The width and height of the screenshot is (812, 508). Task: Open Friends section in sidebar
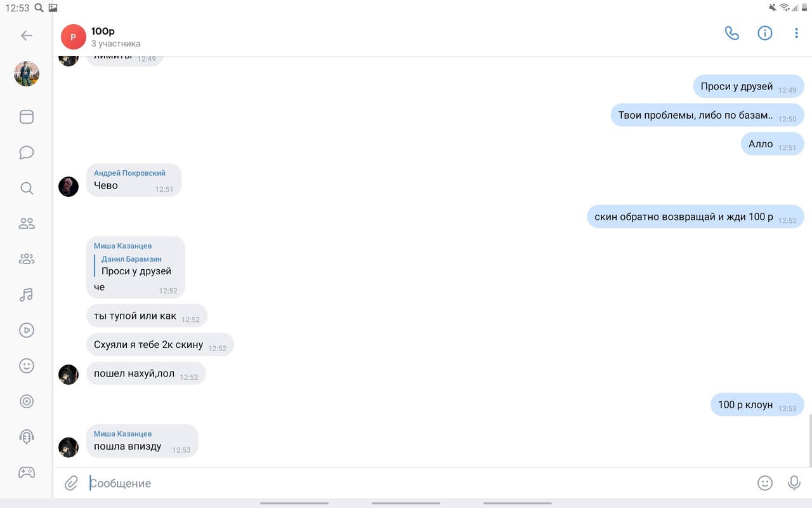click(x=27, y=224)
